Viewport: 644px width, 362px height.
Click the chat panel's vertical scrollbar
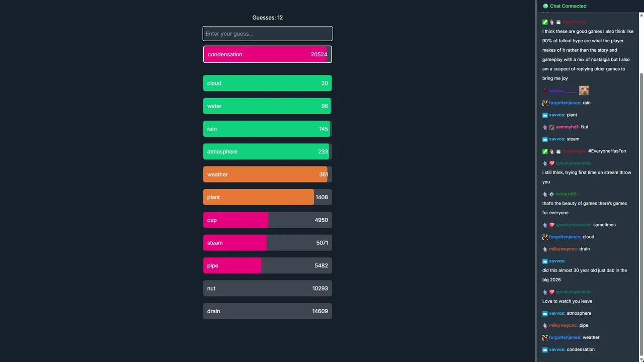coord(640,201)
